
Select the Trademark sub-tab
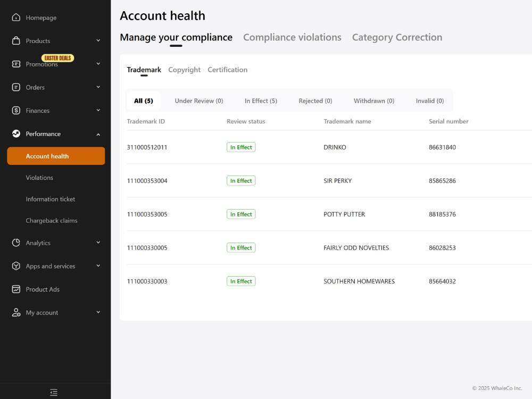[144, 70]
